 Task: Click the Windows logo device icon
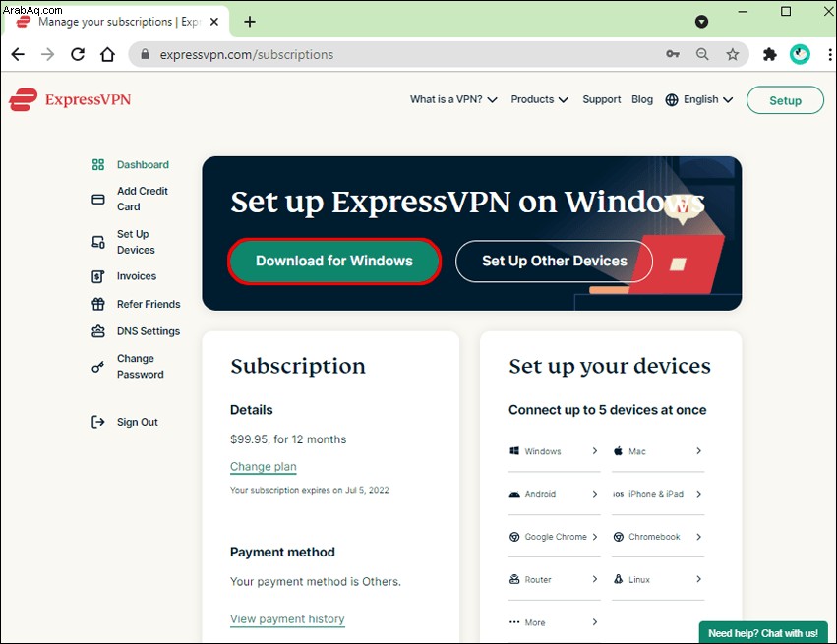click(x=514, y=451)
